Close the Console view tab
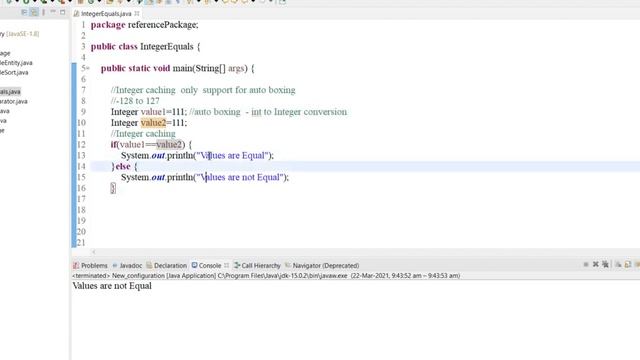This screenshot has height=360, width=640. (227, 265)
